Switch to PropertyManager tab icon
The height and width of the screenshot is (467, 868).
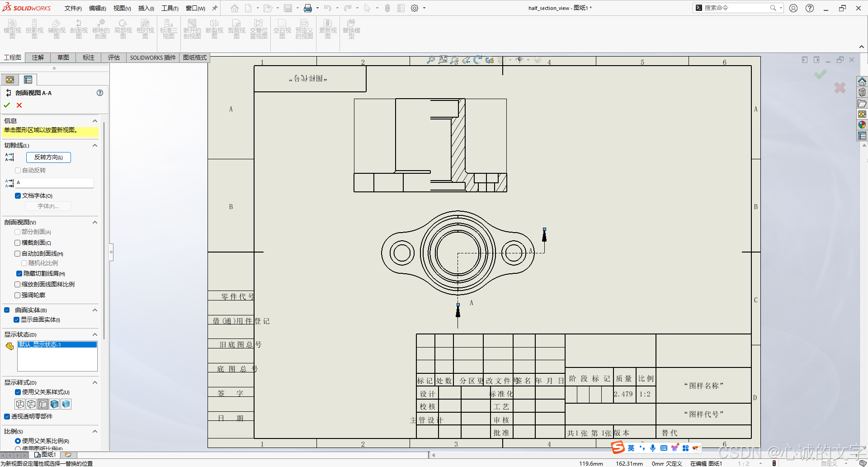coord(28,80)
